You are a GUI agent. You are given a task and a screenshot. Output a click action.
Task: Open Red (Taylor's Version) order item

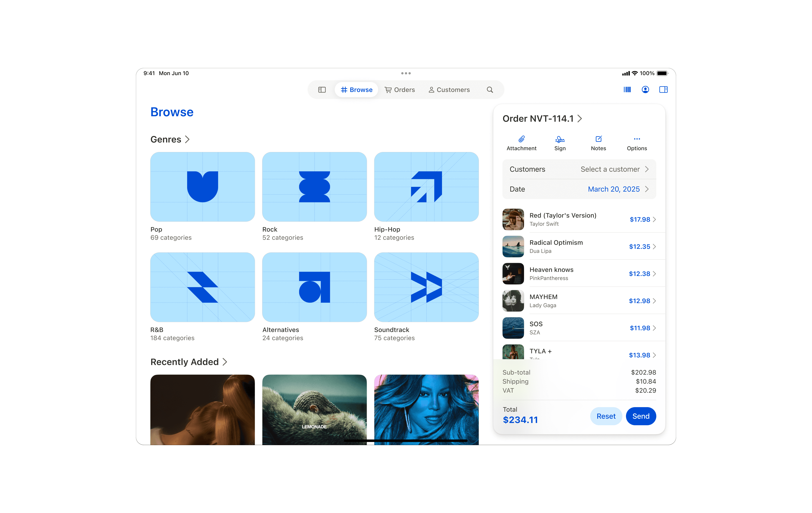pos(579,219)
